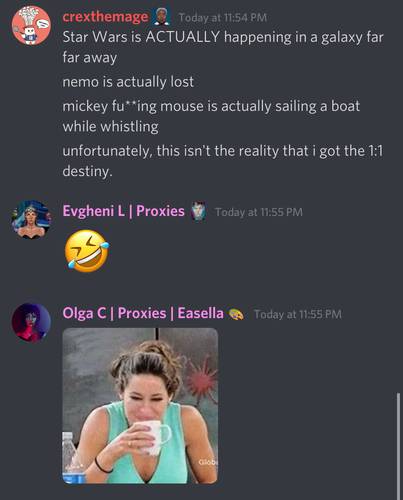Image resolution: width=403 pixels, height=500 pixels.
Task: Click username Olga C | Proxies | Easella
Action: tap(143, 313)
